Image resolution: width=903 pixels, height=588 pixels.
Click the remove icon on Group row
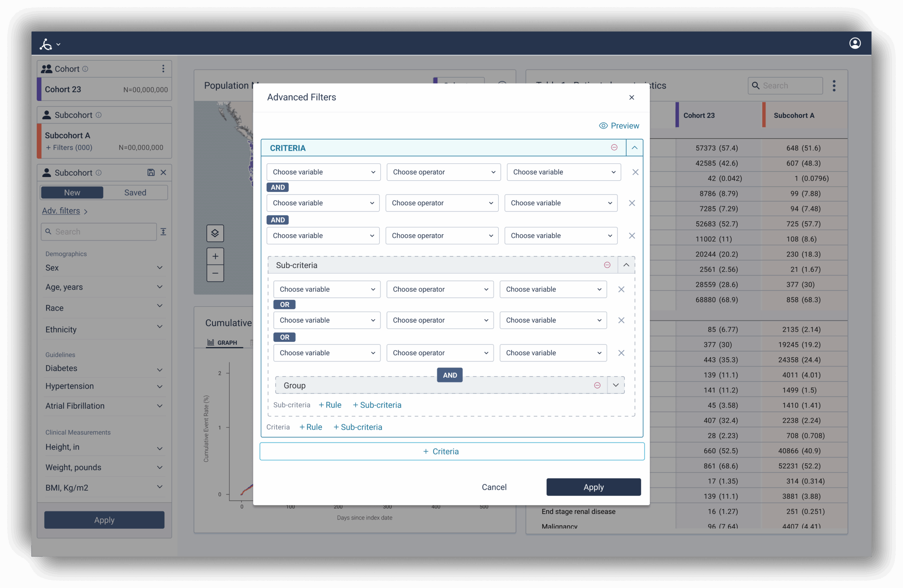(x=597, y=385)
